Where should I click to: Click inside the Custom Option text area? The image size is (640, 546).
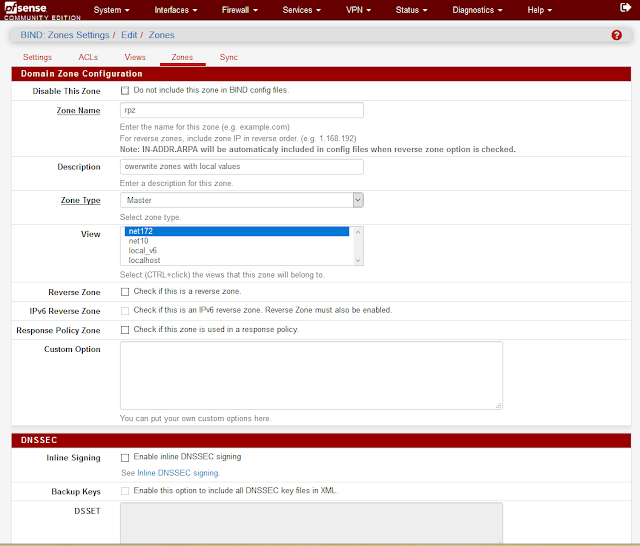click(x=311, y=375)
